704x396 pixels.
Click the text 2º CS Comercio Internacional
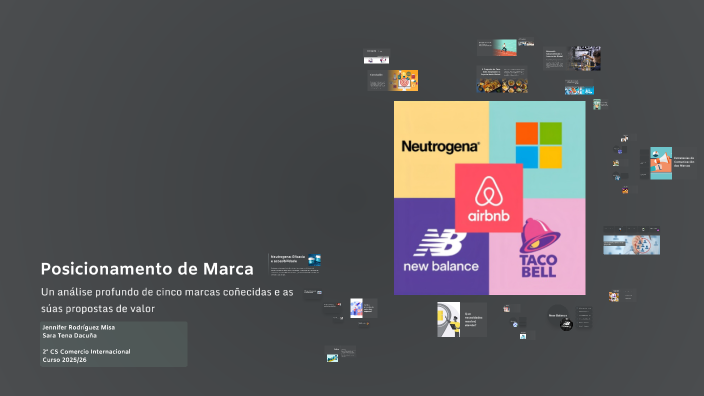86,352
